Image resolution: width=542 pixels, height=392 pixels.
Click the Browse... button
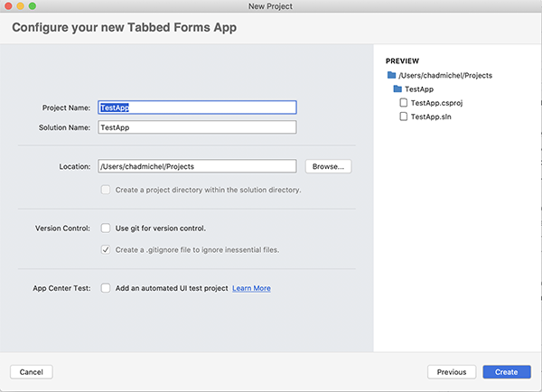point(329,166)
